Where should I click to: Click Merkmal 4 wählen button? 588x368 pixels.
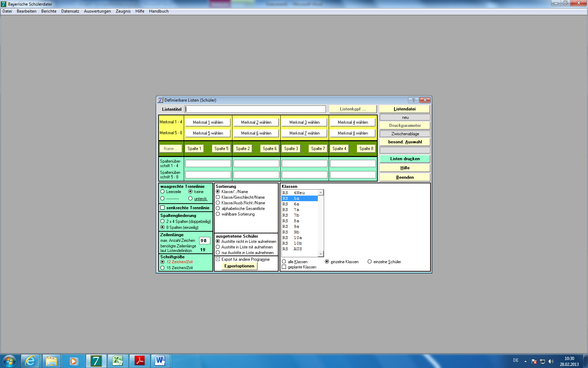tap(353, 122)
